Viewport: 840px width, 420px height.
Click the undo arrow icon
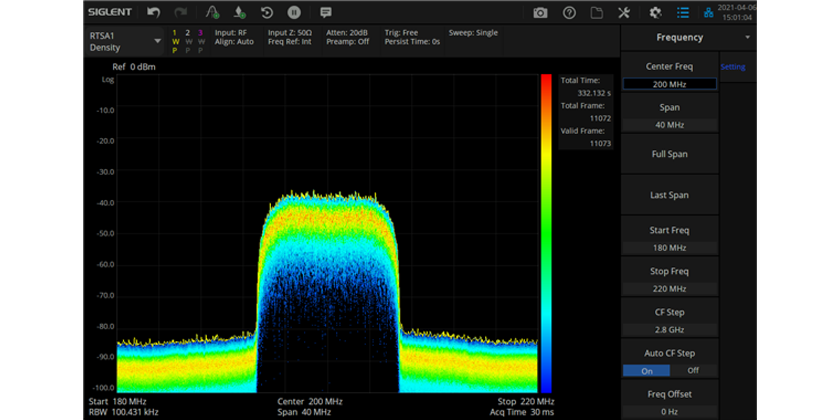[153, 12]
